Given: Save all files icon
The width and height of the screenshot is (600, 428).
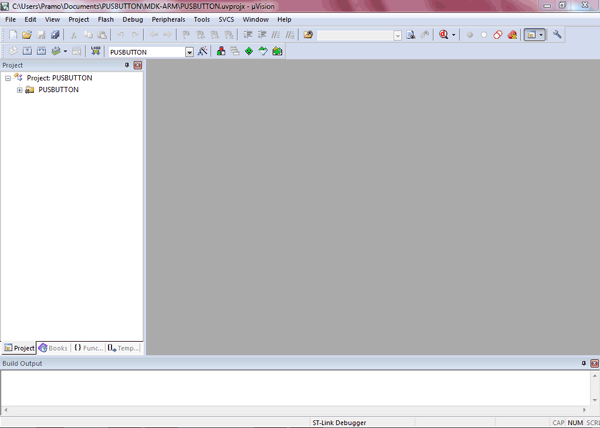Looking at the screenshot, I should point(55,35).
